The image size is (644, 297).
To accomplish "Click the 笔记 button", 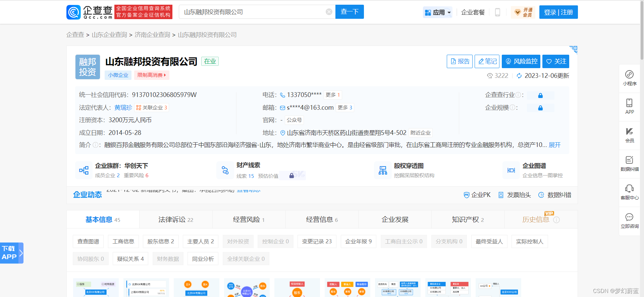I will tap(487, 61).
